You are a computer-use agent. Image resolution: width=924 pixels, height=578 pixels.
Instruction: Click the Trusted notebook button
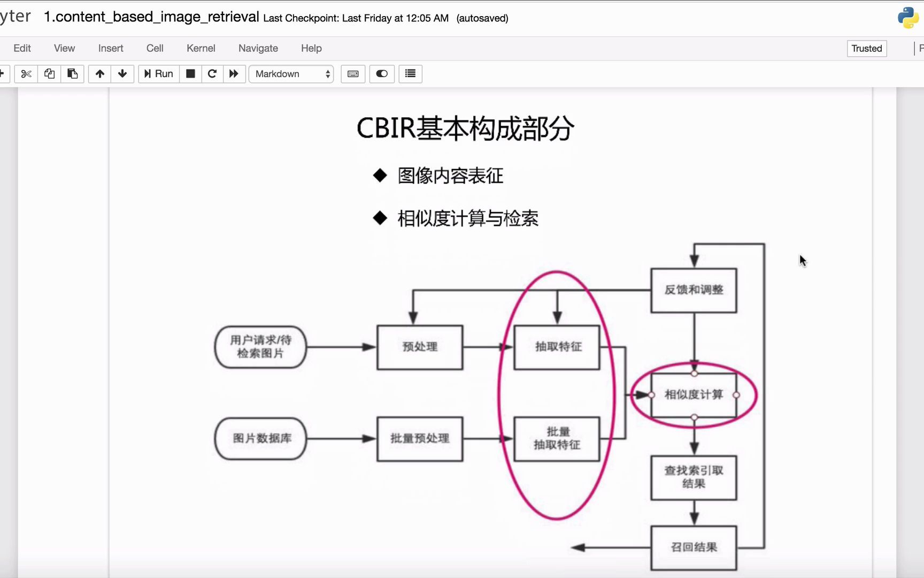click(x=867, y=48)
